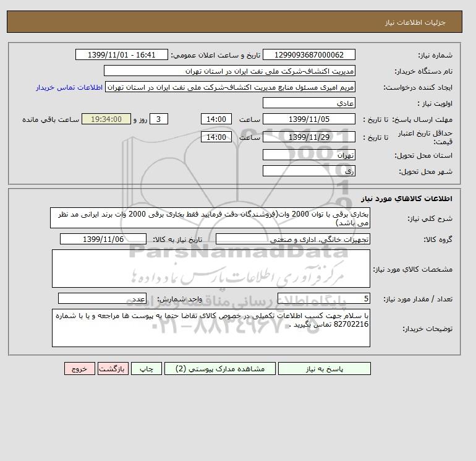Screen dimensions: 476x461
Task: Click the remaining days field showing 3
Action: click(x=159, y=119)
